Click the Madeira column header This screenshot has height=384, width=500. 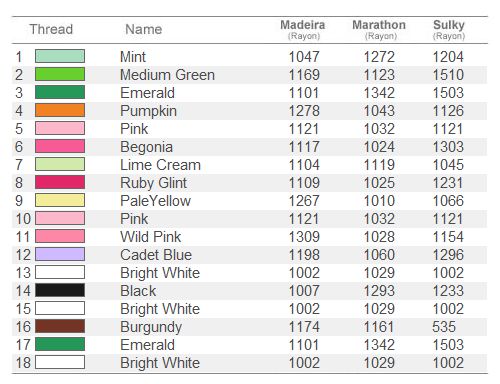tap(303, 29)
